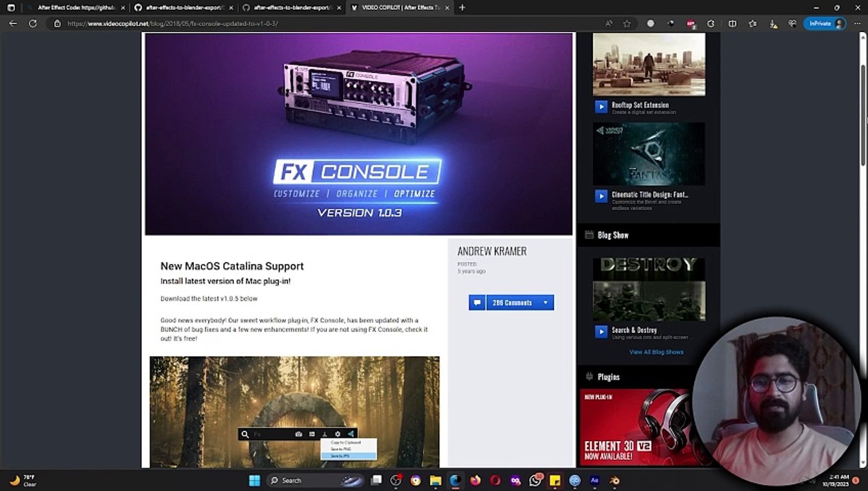
Task: Launch Firefox from the taskbar
Action: click(476, 480)
